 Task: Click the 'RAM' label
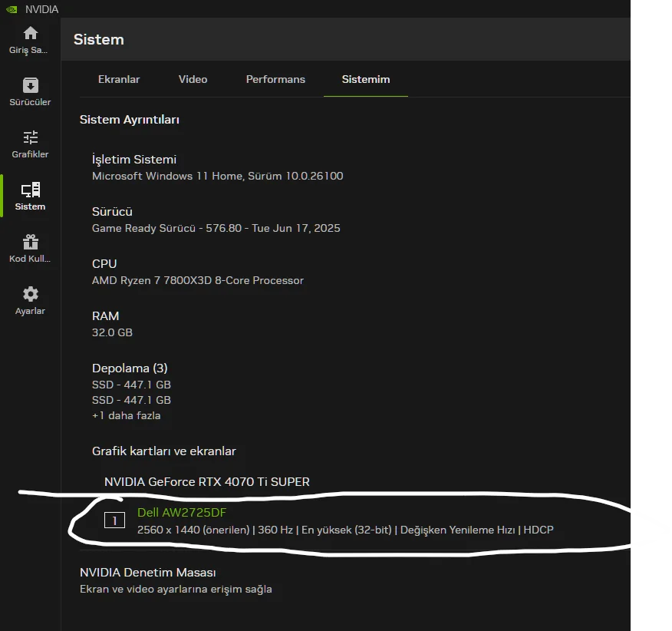[x=105, y=316]
